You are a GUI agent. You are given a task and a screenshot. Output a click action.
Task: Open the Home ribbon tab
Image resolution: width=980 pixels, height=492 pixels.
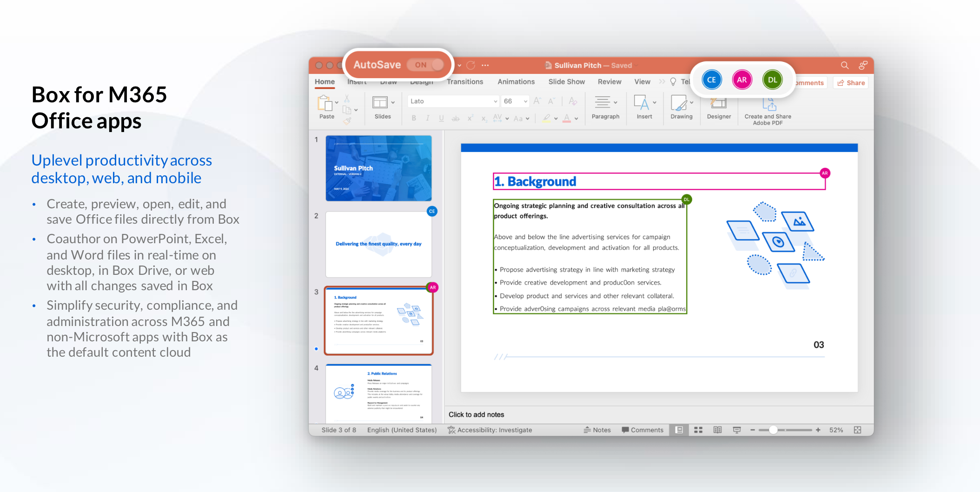[324, 82]
